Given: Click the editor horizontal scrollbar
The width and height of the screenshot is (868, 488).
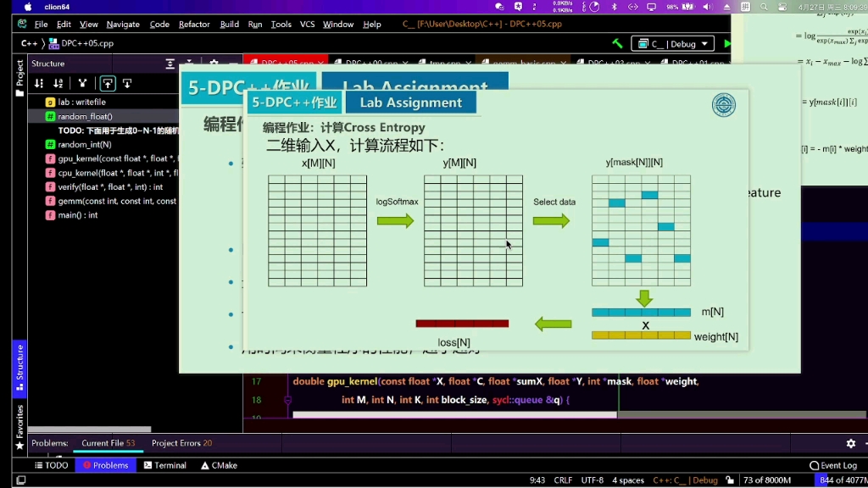Looking at the screenshot, I should [x=454, y=414].
